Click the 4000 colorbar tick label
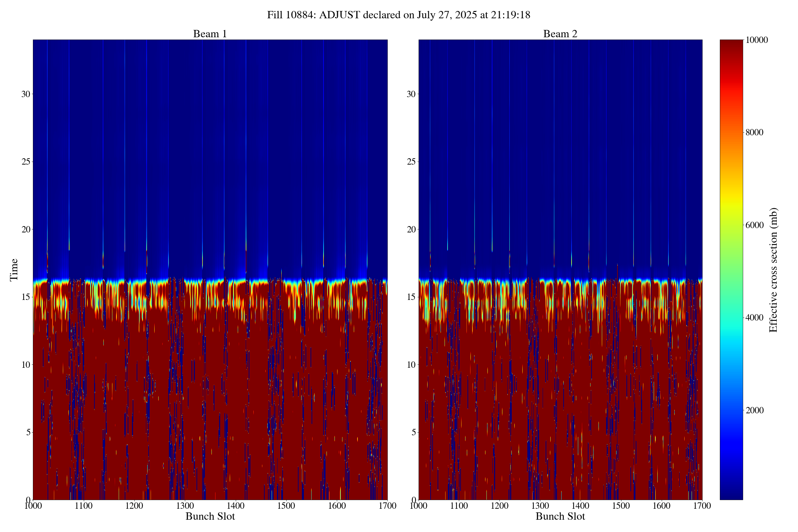The image size is (798, 532). (754, 318)
